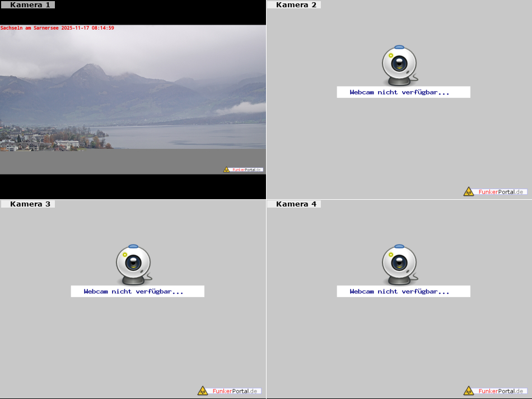Open FunkerPortal.de text link in Kamera 3

point(235,391)
